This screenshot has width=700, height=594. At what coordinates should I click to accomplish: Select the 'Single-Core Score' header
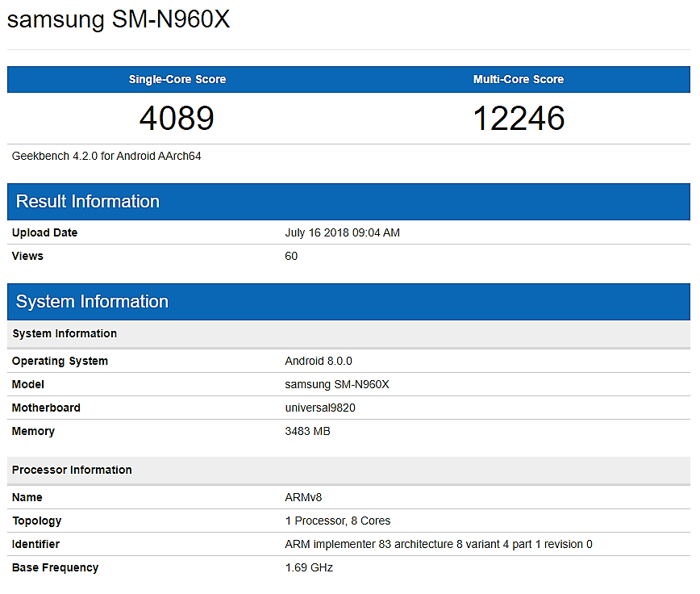pyautogui.click(x=177, y=80)
